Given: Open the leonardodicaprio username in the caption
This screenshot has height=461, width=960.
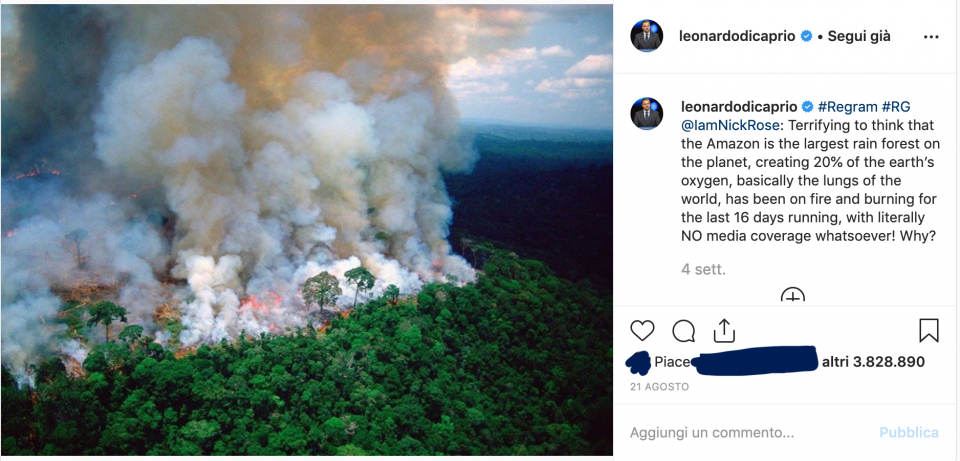Looking at the screenshot, I should 738,107.
